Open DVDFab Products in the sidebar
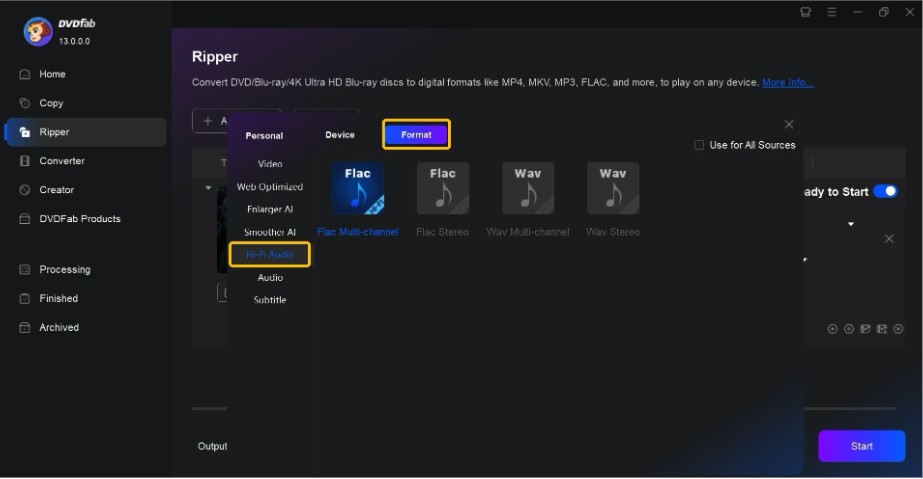Image resolution: width=923 pixels, height=479 pixels. (79, 219)
